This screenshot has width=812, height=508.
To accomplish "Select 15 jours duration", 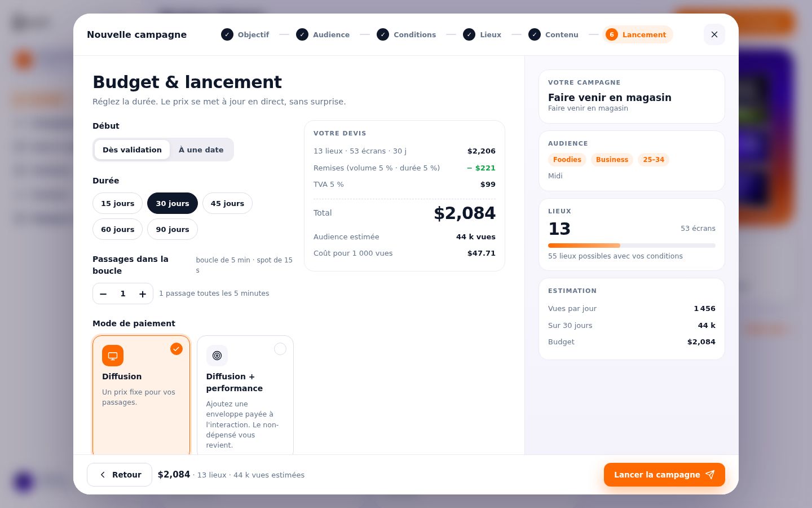I will (117, 203).
